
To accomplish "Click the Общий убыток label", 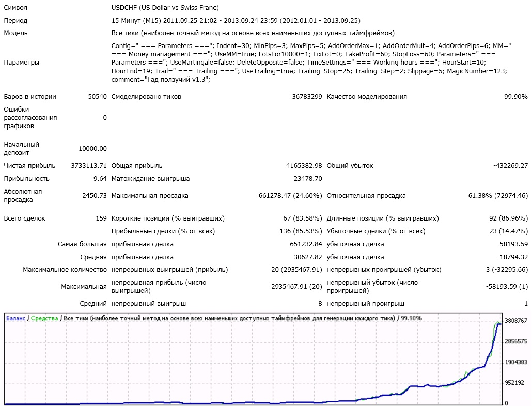I will pos(350,165).
